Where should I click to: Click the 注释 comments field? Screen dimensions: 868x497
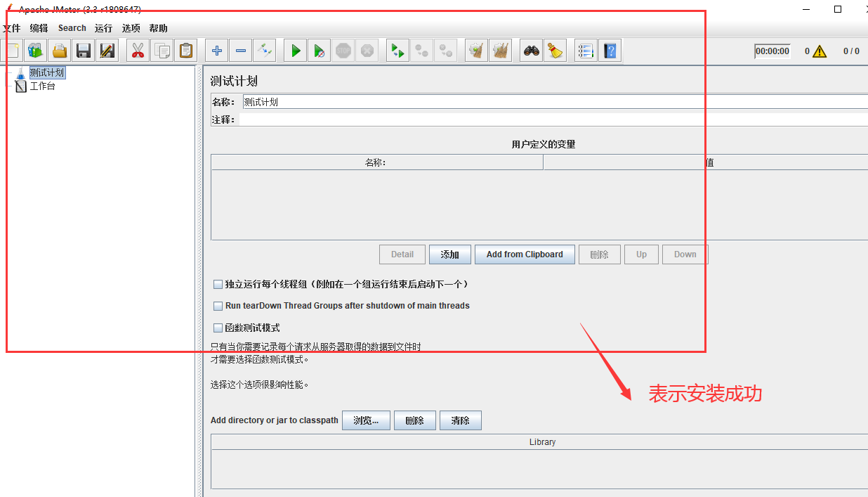tap(553, 120)
